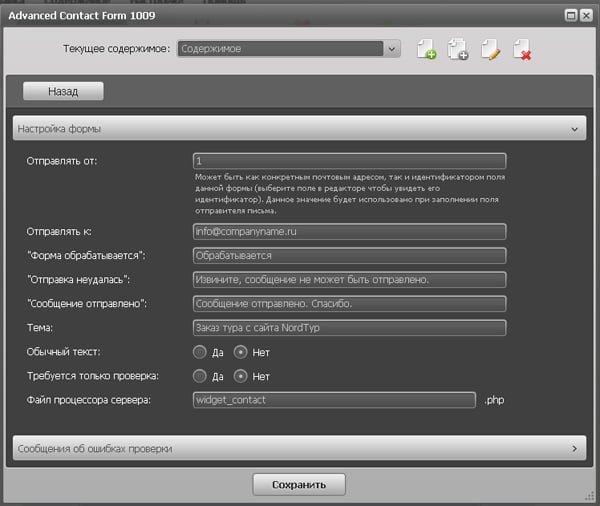The height and width of the screenshot is (506, 600).
Task: Select 'Да' for Обычный текст
Action: tap(200, 352)
